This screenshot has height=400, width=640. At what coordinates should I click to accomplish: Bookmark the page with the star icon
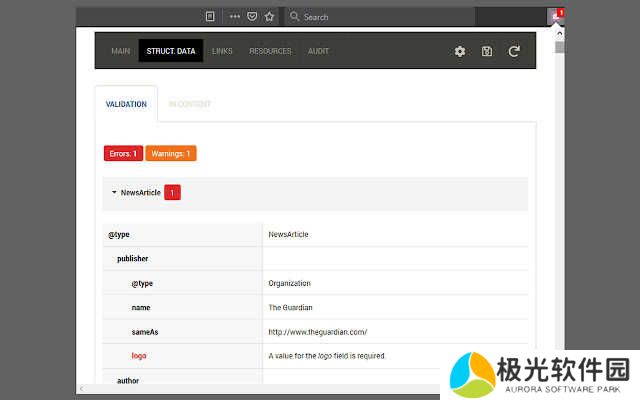coord(269,17)
